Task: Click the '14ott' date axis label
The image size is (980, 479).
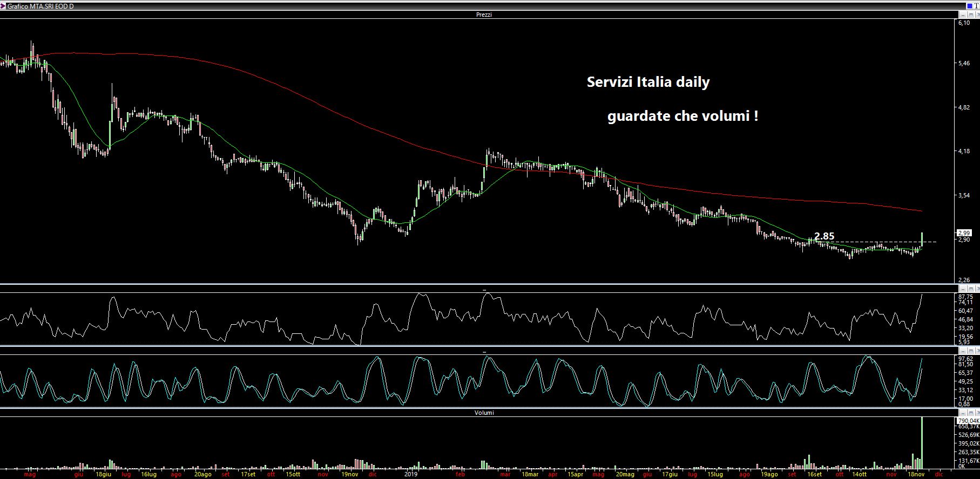Action: [859, 475]
